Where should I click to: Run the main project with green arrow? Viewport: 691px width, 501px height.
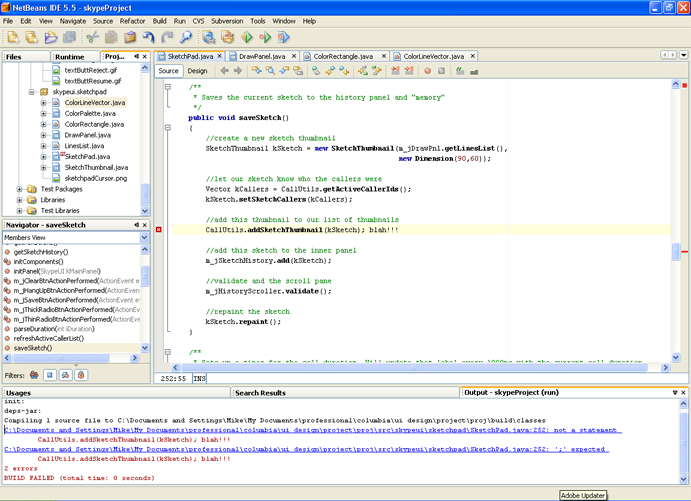[x=247, y=37]
